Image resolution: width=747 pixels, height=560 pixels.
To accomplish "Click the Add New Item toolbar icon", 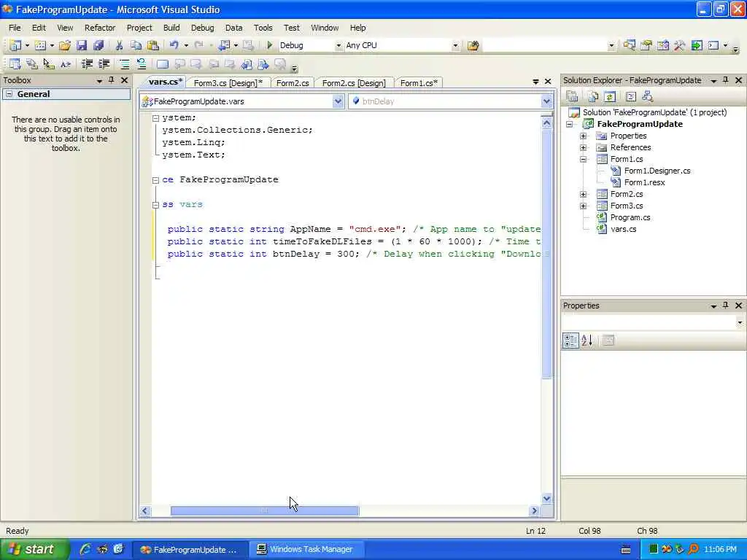I will tap(41, 45).
